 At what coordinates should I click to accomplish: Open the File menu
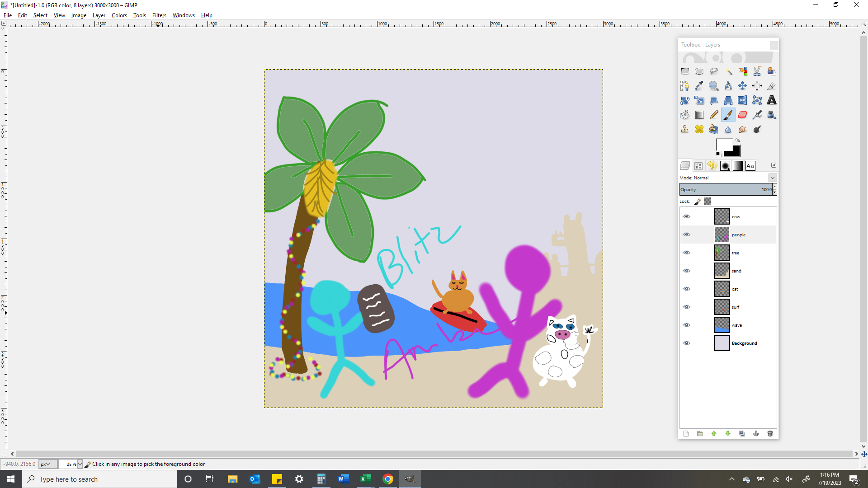(x=8, y=15)
